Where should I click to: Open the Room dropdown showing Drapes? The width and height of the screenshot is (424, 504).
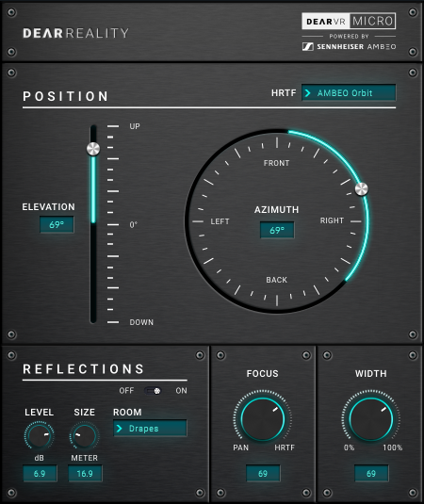point(150,429)
